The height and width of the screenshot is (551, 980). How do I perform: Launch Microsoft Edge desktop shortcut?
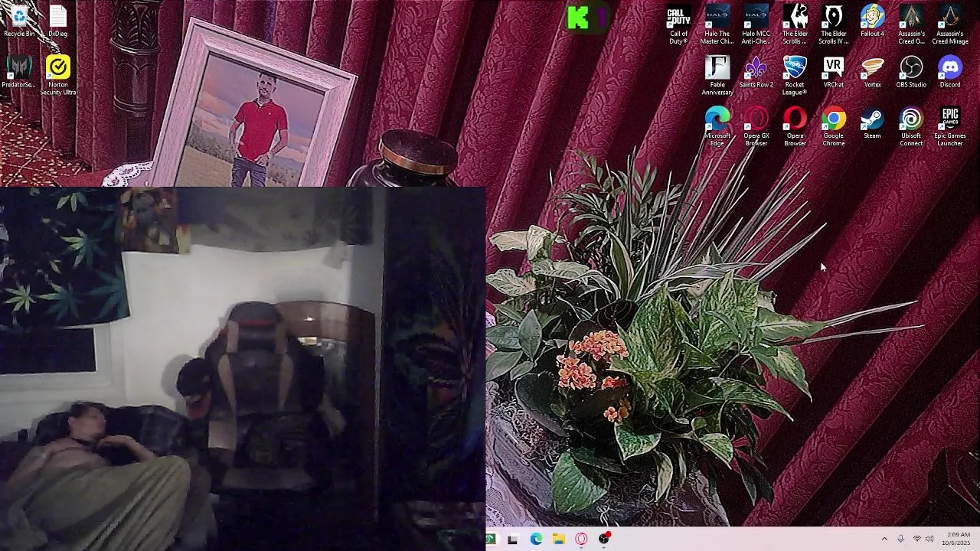pyautogui.click(x=717, y=127)
